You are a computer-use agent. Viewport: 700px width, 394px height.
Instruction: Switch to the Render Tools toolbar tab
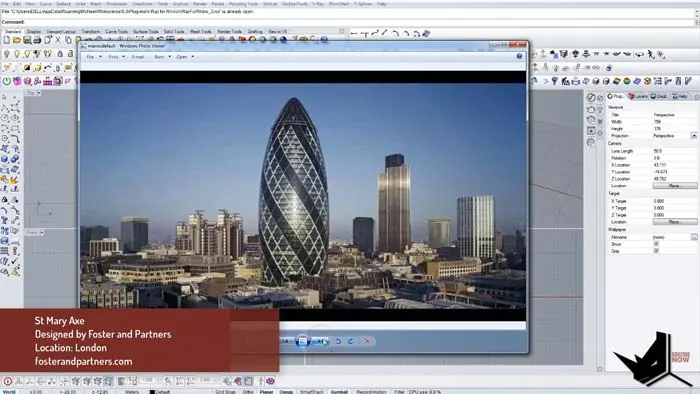229,31
